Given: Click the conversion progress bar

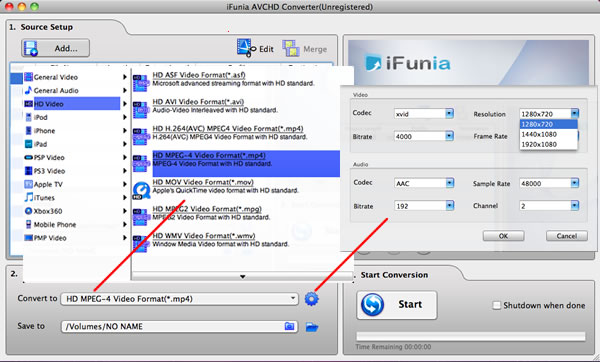Looking at the screenshot, I should tap(471, 336).
